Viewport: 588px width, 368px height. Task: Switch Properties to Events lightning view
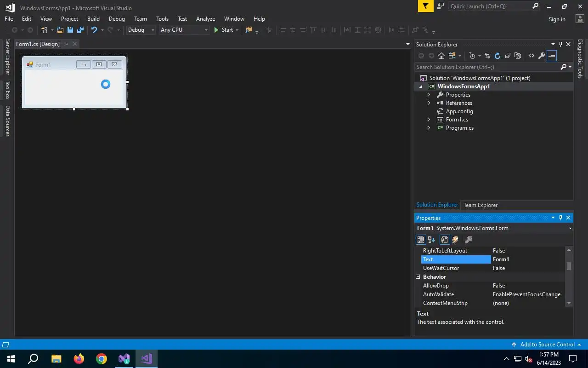455,240
